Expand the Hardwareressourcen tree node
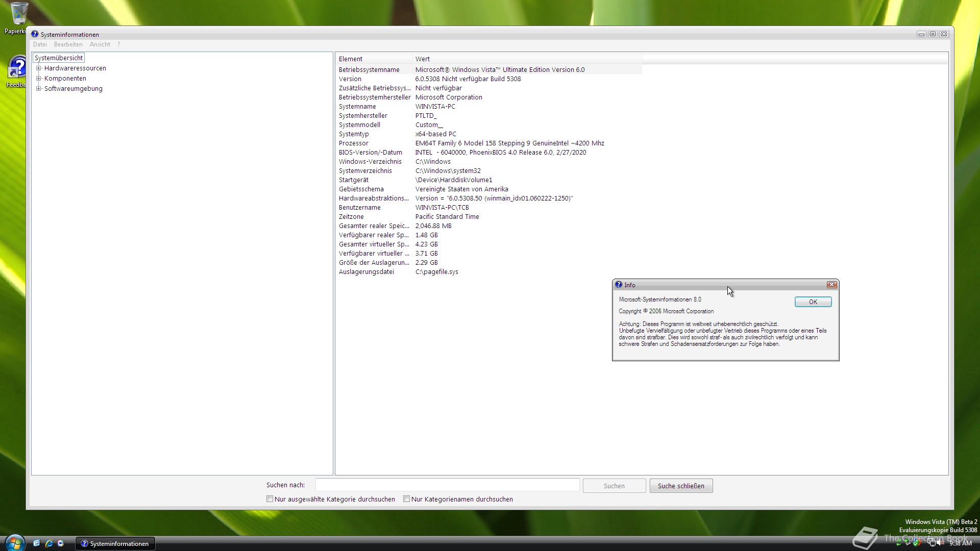The width and height of the screenshot is (980, 551). (38, 68)
